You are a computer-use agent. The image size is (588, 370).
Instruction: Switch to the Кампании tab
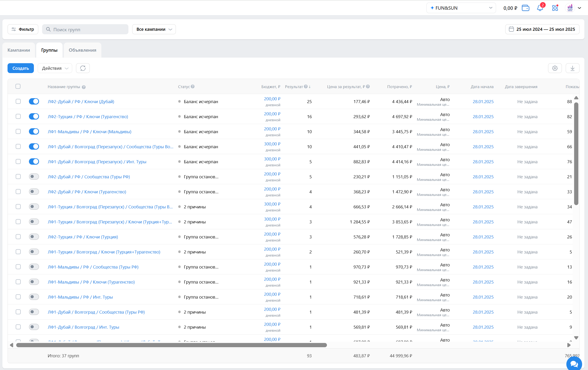19,50
